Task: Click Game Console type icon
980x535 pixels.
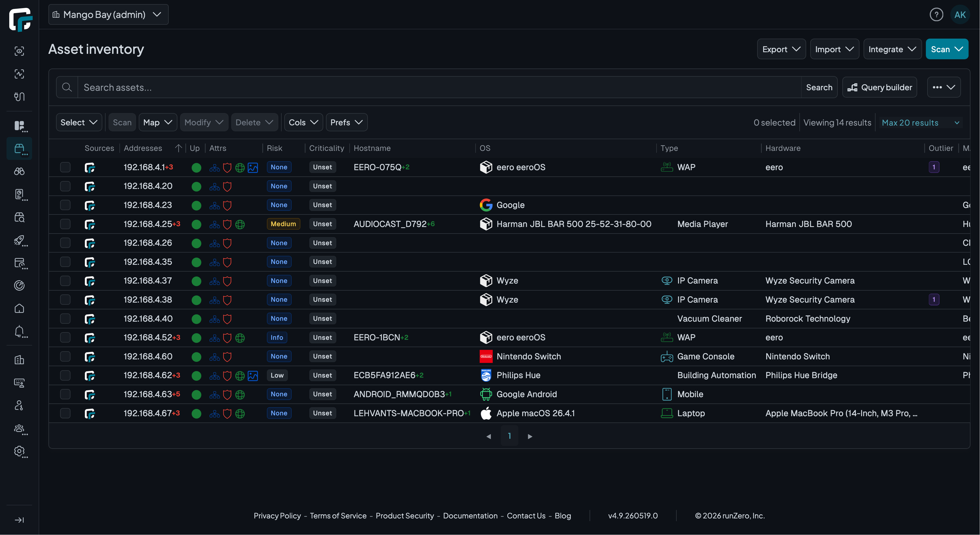Action: (x=667, y=357)
